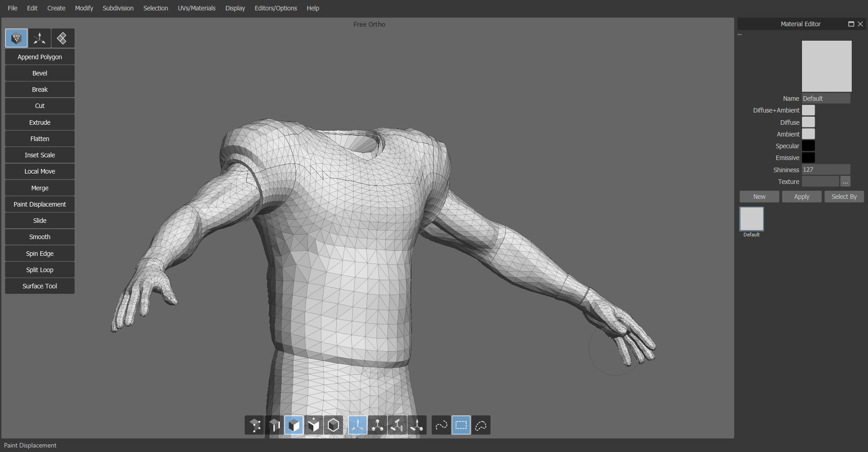868x452 pixels.
Task: Create a new material with New button
Action: pos(759,196)
